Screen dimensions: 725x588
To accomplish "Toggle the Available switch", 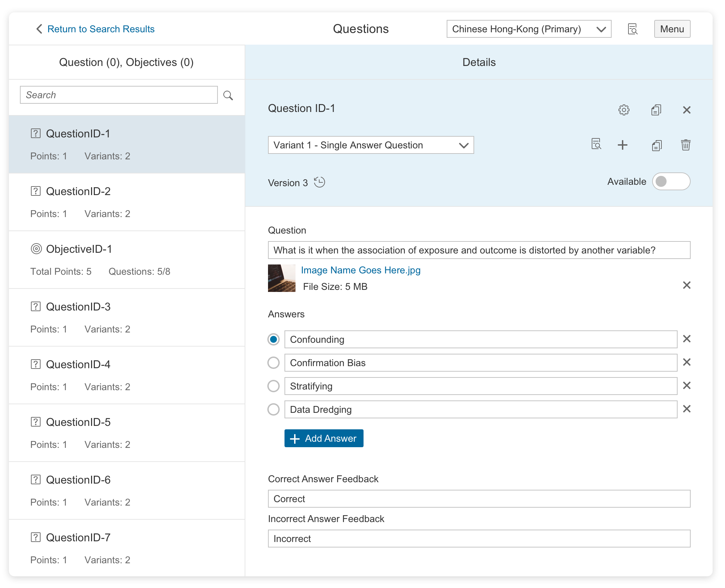I will (x=671, y=181).
